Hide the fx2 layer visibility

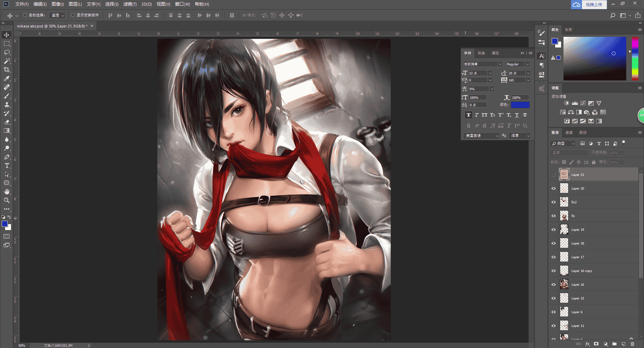[x=553, y=202]
